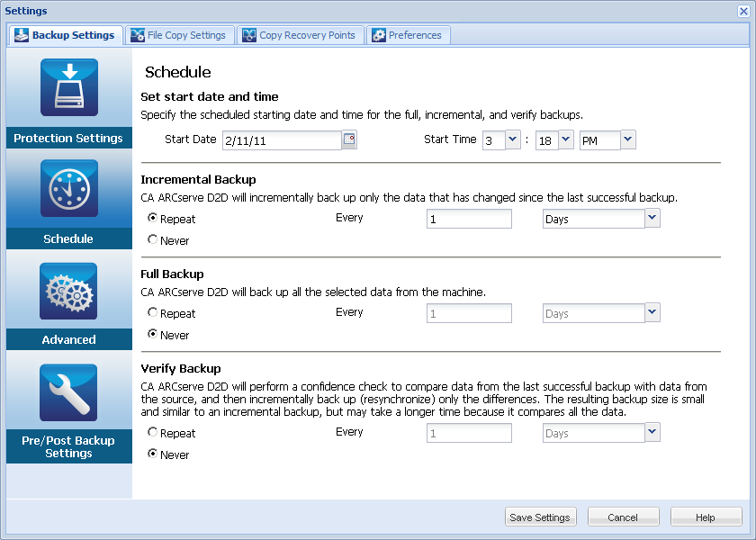The height and width of the screenshot is (540, 756).
Task: Switch to the Backup Settings tab
Action: tap(65, 35)
